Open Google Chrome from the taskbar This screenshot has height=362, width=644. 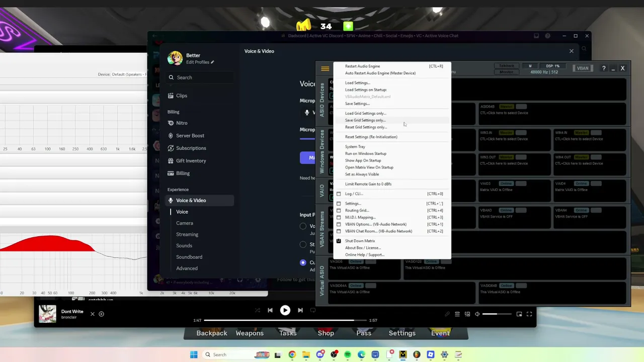pos(292,355)
